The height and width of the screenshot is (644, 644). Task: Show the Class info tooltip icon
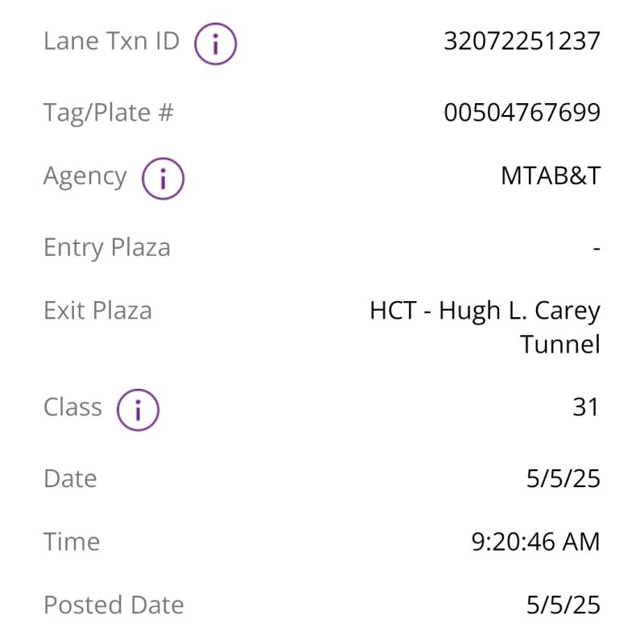coord(138,410)
